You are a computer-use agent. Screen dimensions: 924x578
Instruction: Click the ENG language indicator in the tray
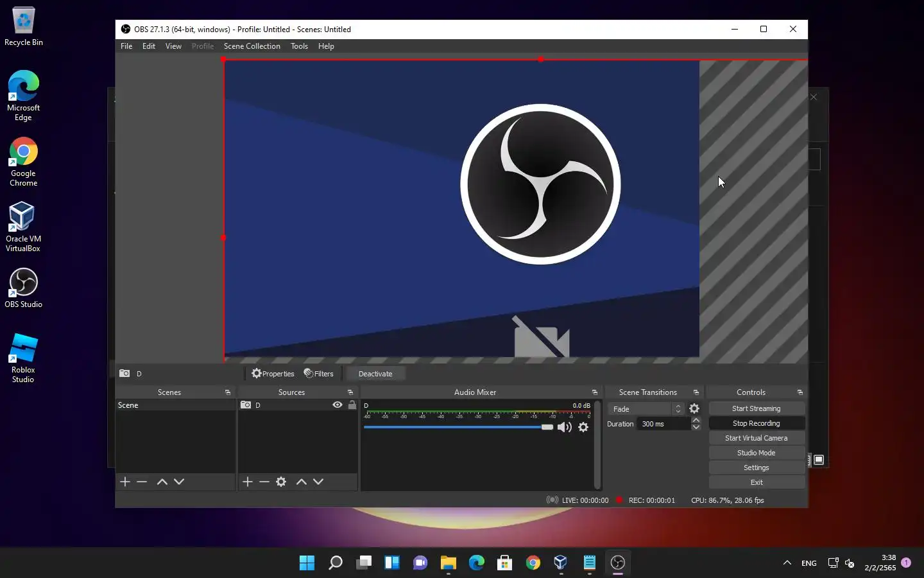click(809, 563)
